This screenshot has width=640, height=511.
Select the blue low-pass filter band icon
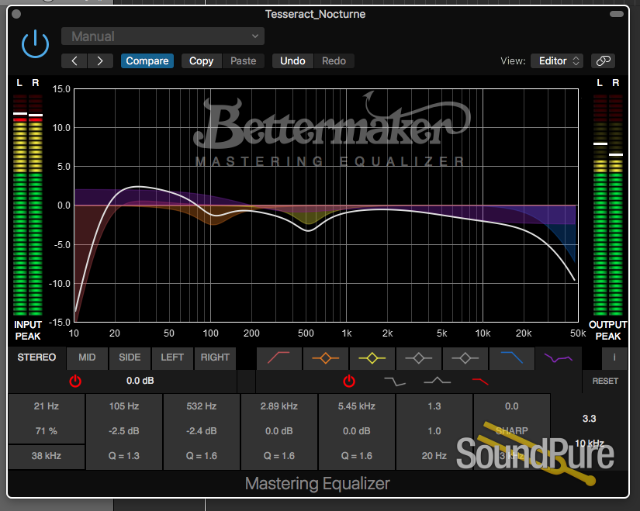pyautogui.click(x=511, y=358)
